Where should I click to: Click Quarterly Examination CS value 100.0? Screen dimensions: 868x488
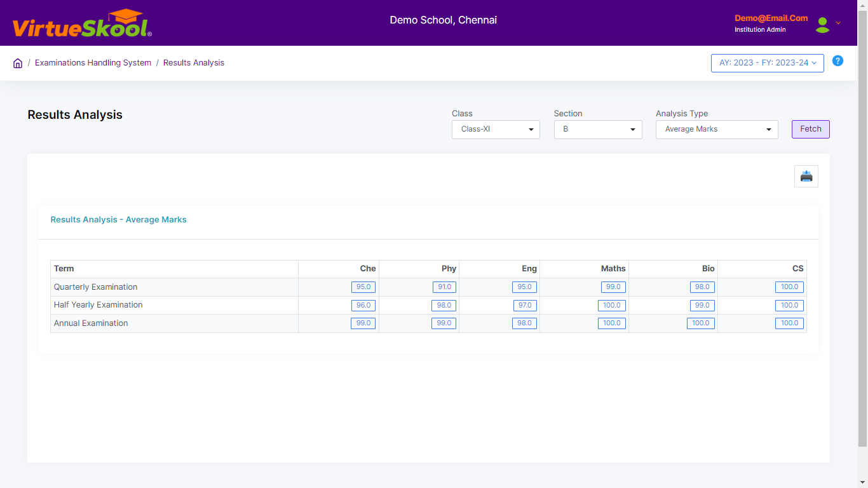point(790,287)
